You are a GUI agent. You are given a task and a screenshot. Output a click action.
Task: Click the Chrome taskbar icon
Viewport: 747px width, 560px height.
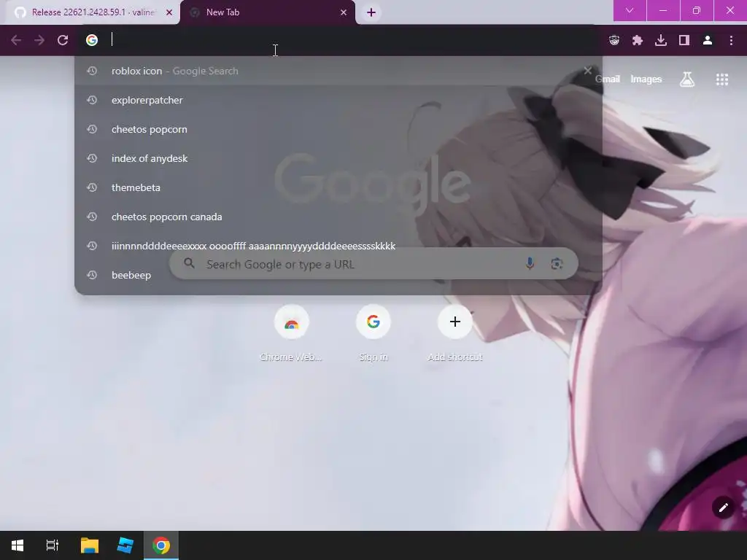pyautogui.click(x=161, y=545)
